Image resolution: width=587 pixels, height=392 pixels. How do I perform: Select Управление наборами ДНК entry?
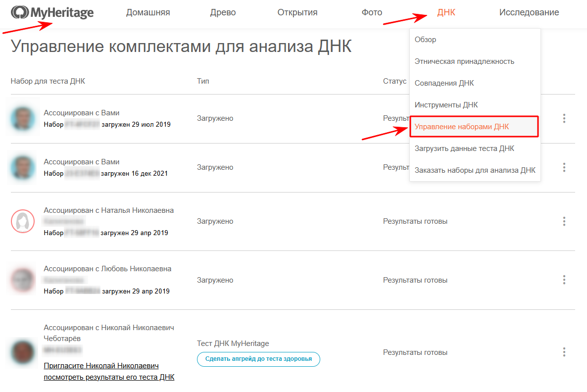[474, 127]
